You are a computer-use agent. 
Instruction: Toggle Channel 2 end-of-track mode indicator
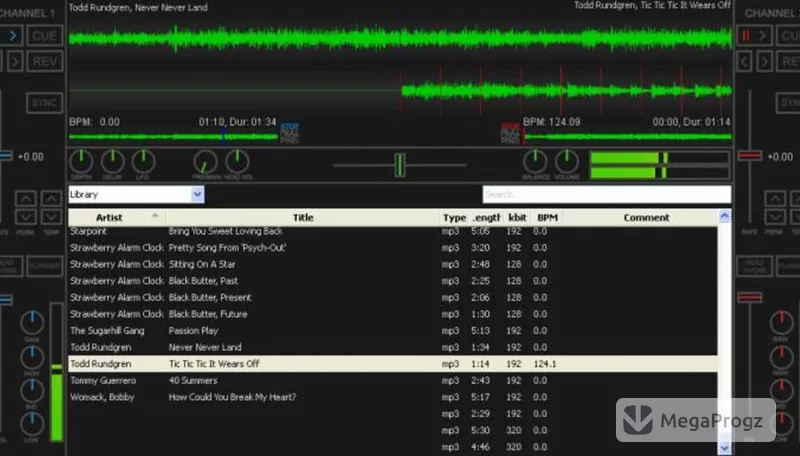pyautogui.click(x=510, y=133)
